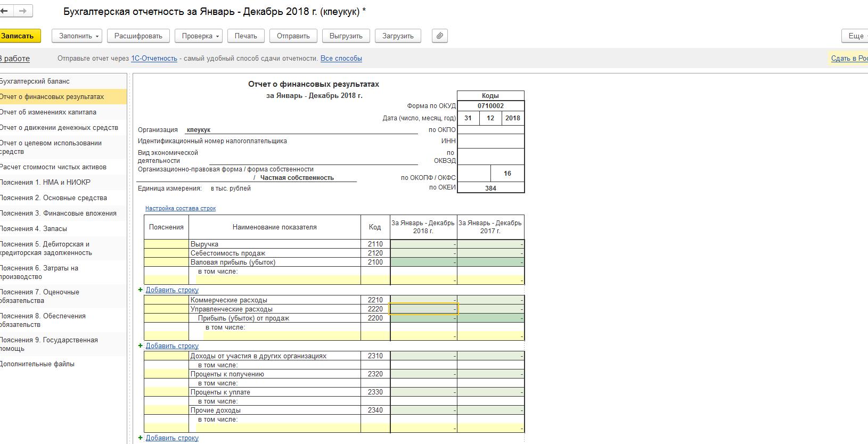Click organization name кпеукук

coord(199,130)
